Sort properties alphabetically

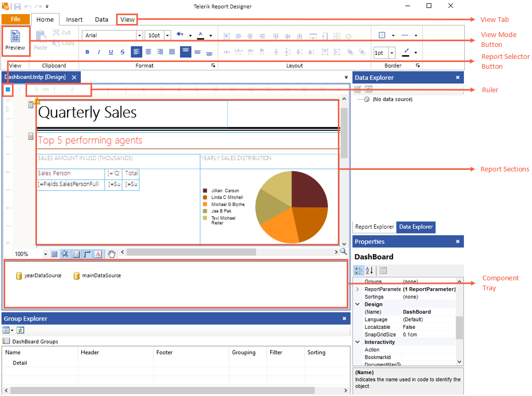pyautogui.click(x=369, y=270)
